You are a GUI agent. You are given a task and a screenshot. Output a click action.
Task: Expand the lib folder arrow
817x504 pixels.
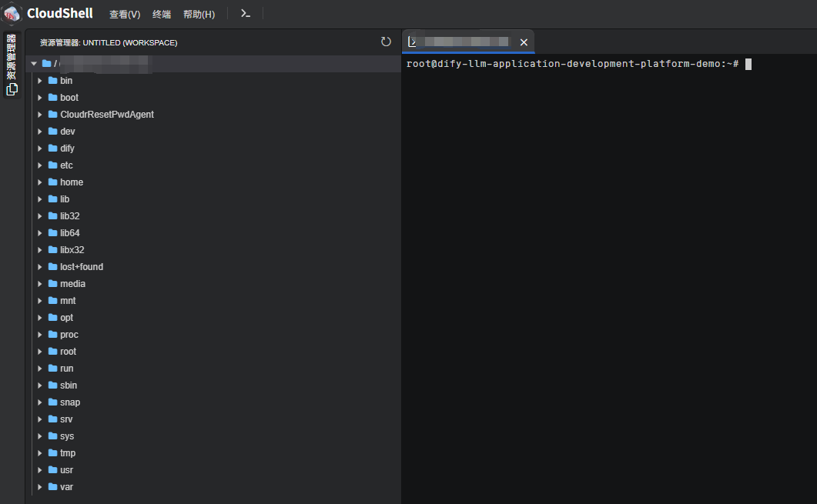pos(39,199)
